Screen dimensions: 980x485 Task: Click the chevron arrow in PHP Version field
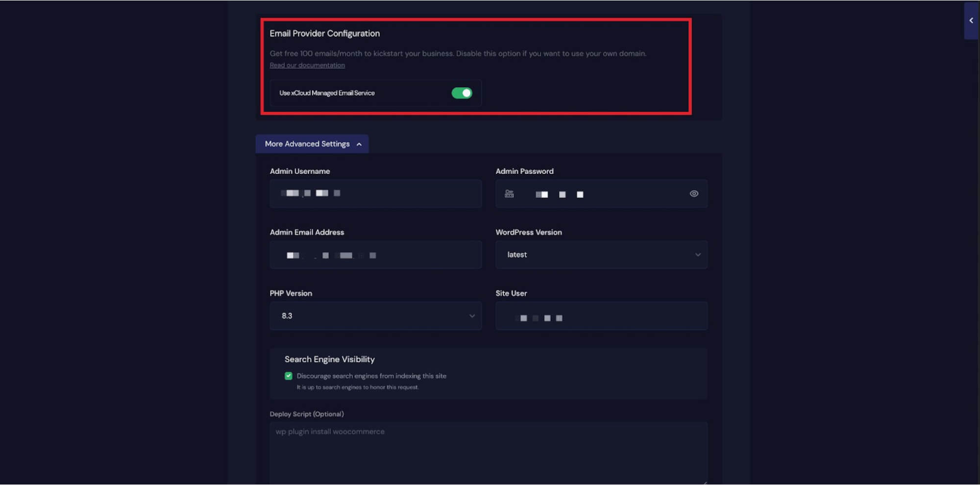(472, 316)
